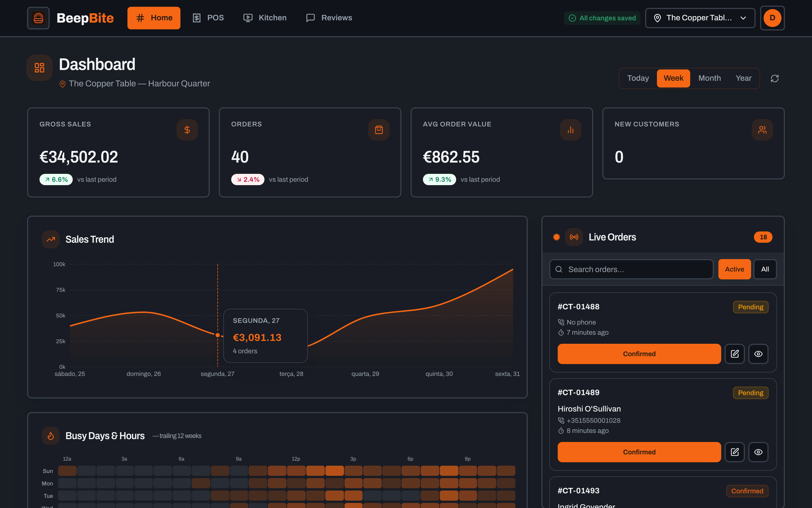The image size is (812, 508).
Task: Select the Today period
Action: [638, 78]
